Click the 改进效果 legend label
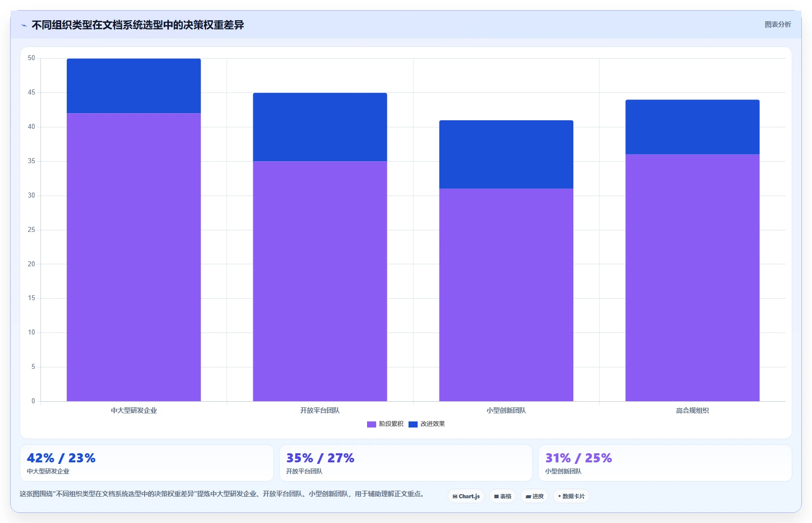 pyautogui.click(x=433, y=424)
